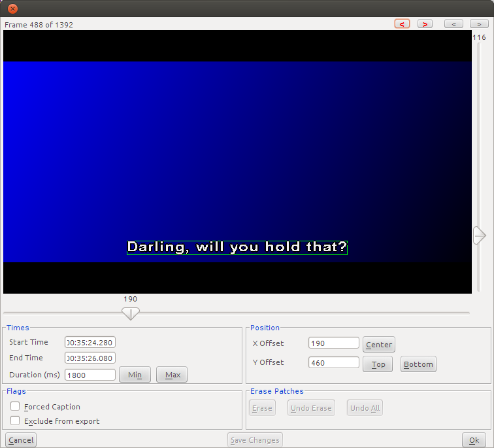Screen dimensions: 494x448
Task: Click the X Offset input field
Action: coord(334,343)
